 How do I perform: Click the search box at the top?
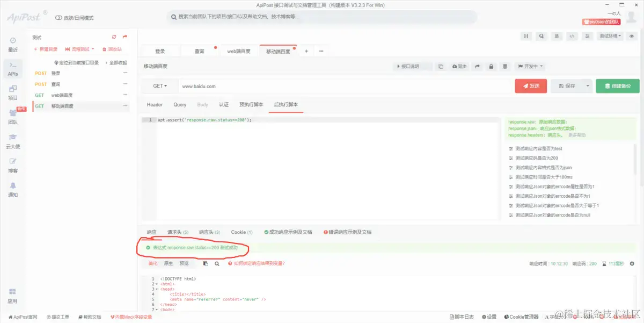pyautogui.click(x=322, y=17)
